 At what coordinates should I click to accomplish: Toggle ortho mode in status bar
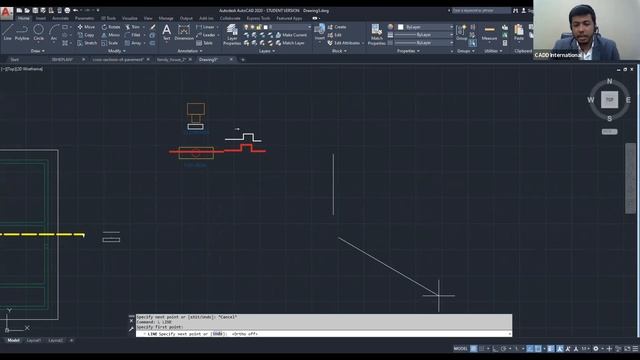point(495,349)
